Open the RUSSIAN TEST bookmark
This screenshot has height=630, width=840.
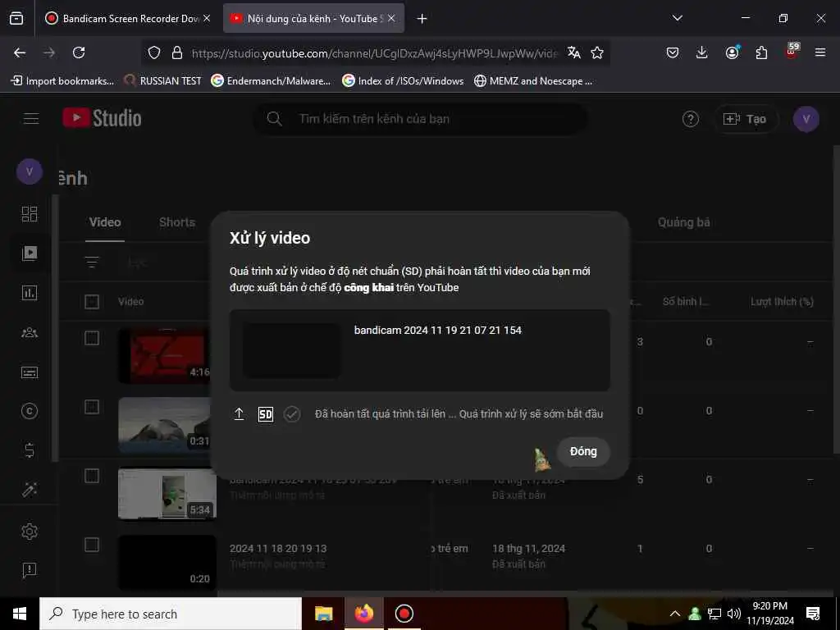(x=163, y=81)
